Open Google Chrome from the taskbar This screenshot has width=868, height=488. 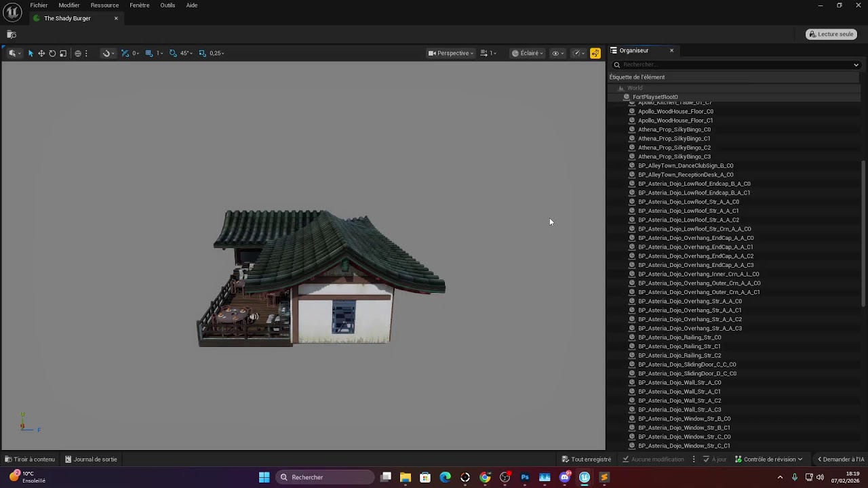tap(485, 477)
